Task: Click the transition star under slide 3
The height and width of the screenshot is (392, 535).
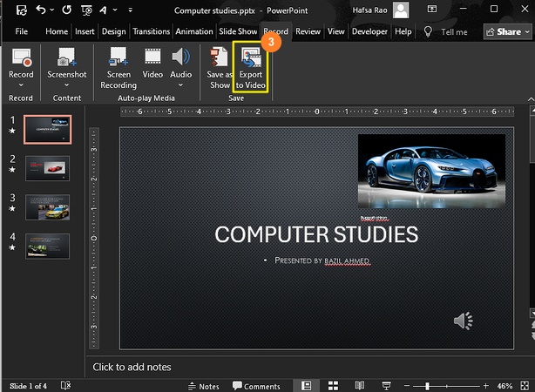Action: pos(12,208)
